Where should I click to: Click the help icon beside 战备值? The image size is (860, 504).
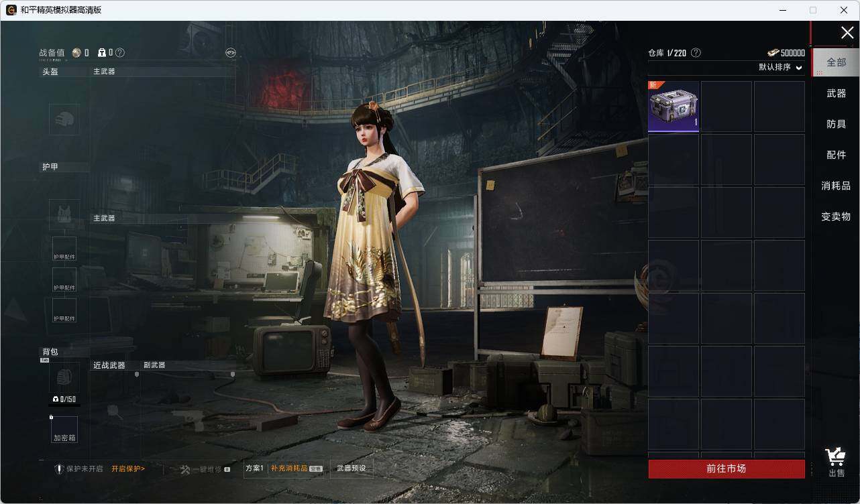coord(120,52)
